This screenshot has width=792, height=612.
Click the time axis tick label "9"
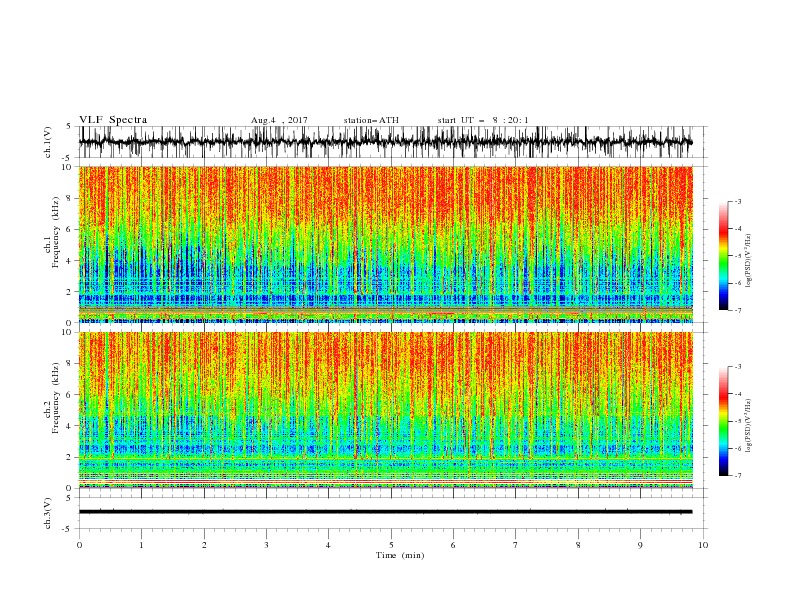click(x=640, y=545)
